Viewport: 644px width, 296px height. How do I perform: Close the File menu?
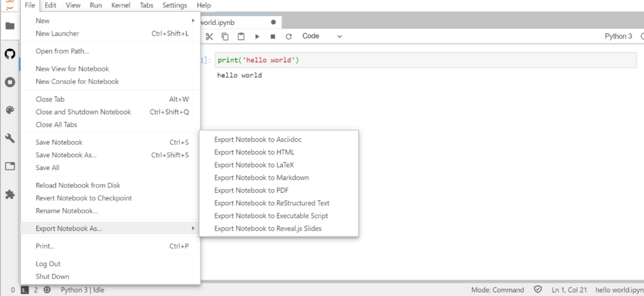click(30, 5)
